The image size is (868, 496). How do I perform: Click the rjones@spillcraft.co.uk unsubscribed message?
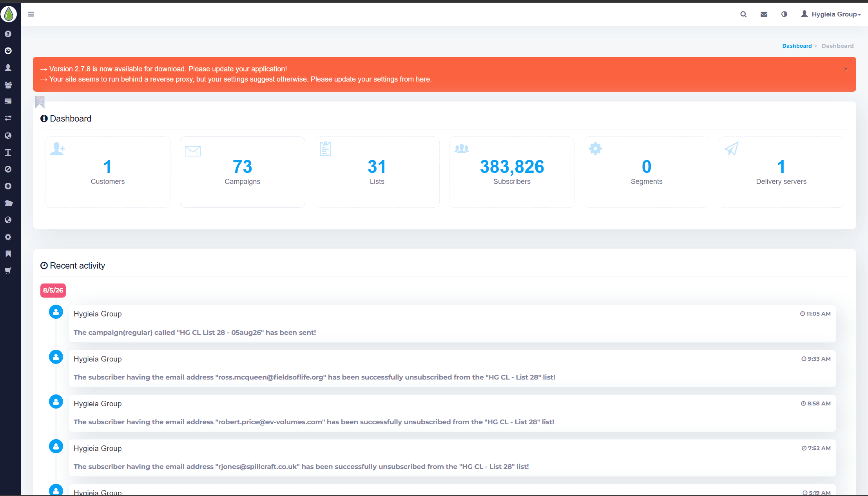point(301,467)
